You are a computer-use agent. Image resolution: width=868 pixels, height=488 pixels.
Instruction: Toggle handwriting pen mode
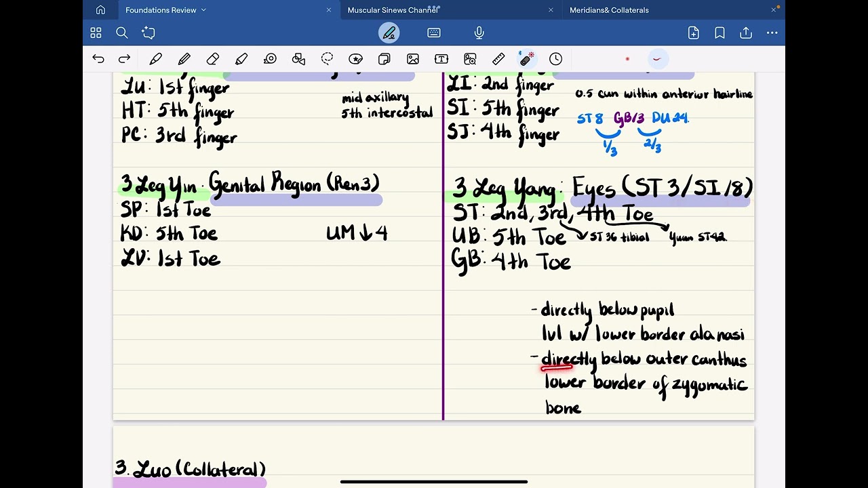[x=389, y=33]
